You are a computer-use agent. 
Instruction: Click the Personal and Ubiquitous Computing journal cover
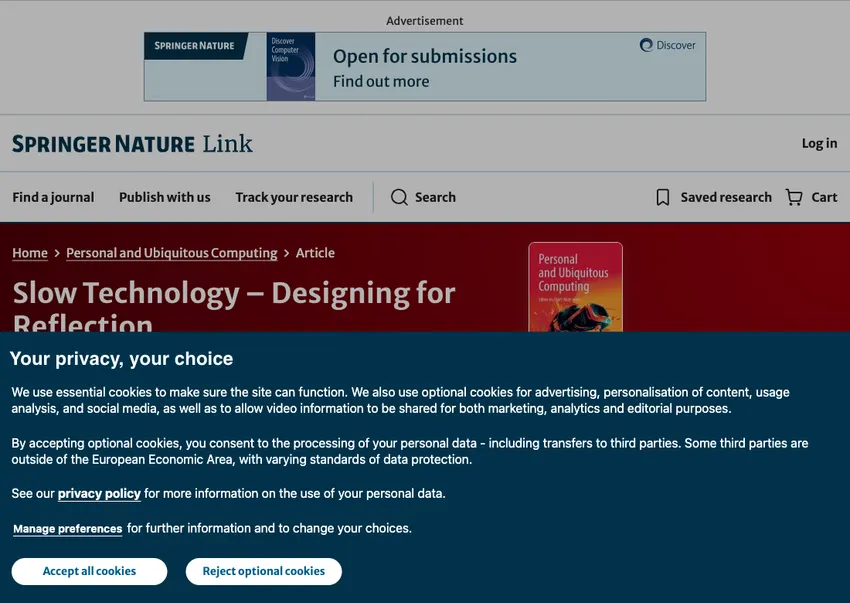(576, 287)
